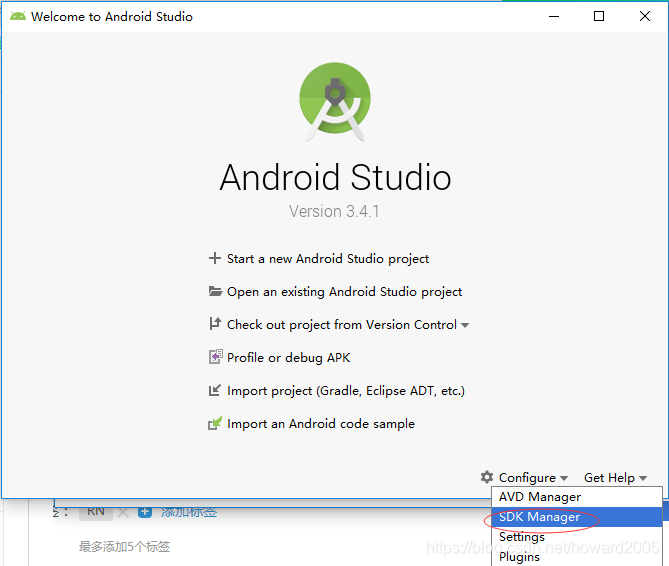This screenshot has width=669, height=566.
Task: Choose Plugins in the Configure menu
Action: pyautogui.click(x=577, y=556)
